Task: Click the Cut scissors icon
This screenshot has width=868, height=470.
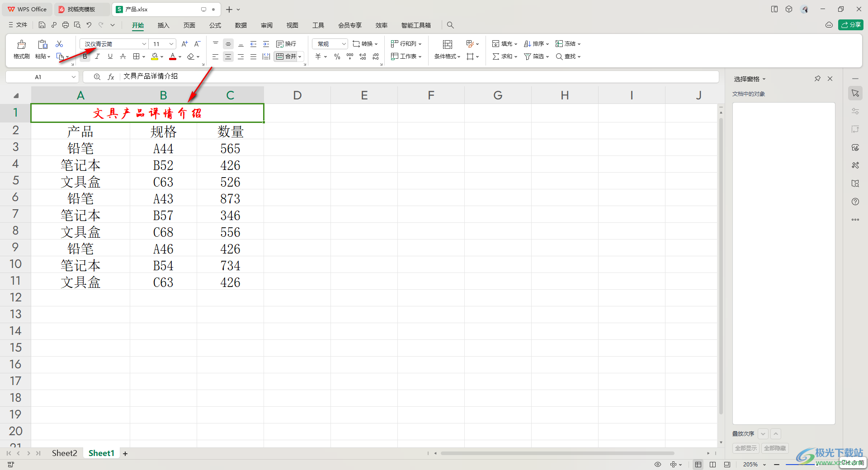Action: [59, 44]
